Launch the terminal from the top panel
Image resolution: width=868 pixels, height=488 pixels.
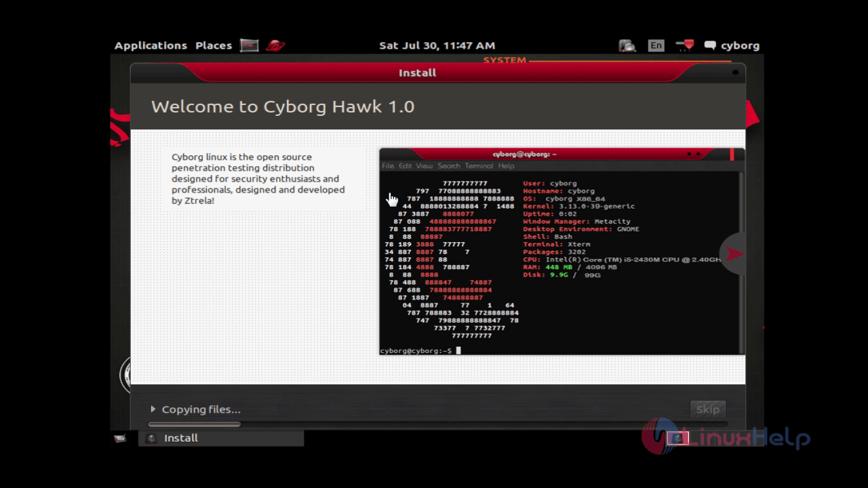(x=250, y=45)
